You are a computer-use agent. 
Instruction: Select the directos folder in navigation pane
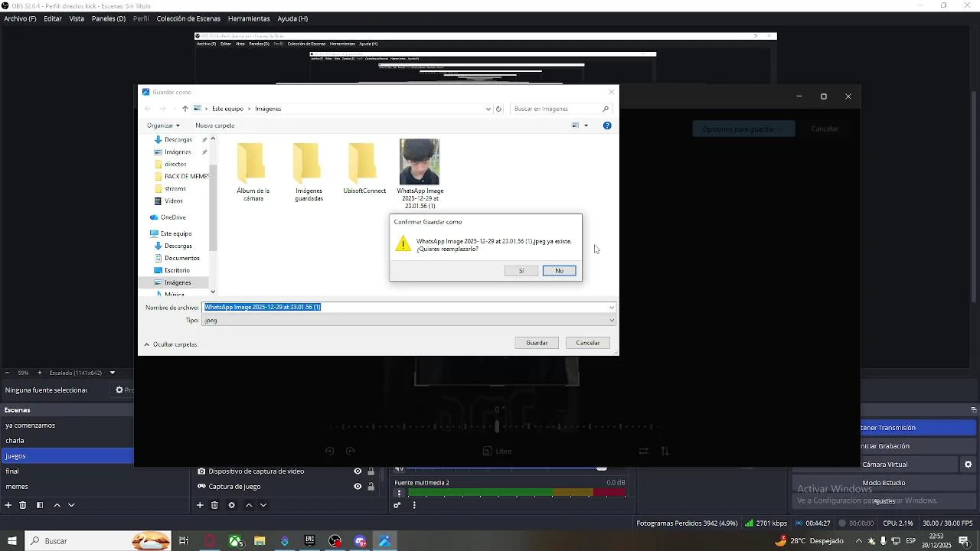coord(175,164)
